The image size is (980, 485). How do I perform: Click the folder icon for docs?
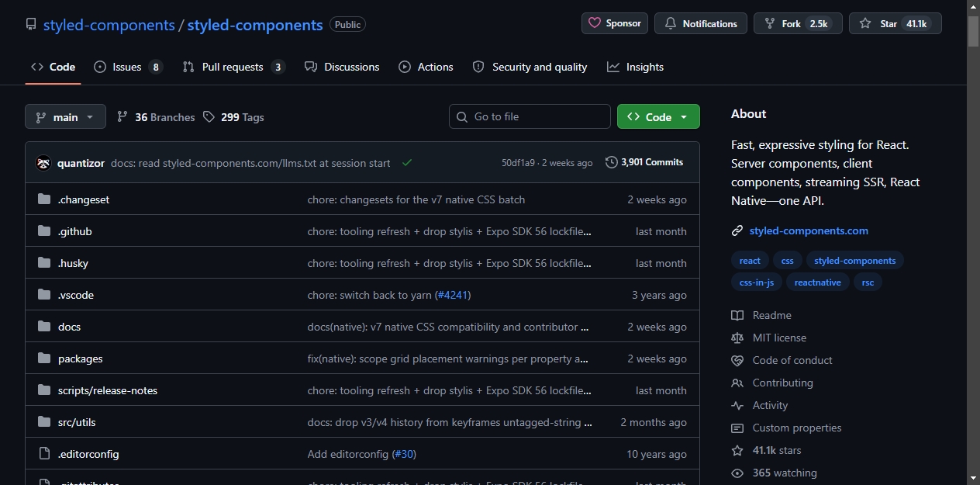click(x=44, y=327)
